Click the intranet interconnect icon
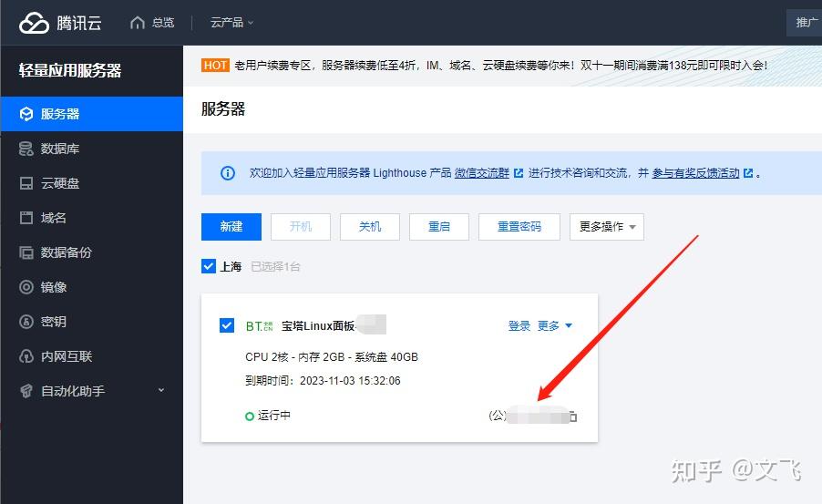The image size is (822, 504). click(26, 356)
